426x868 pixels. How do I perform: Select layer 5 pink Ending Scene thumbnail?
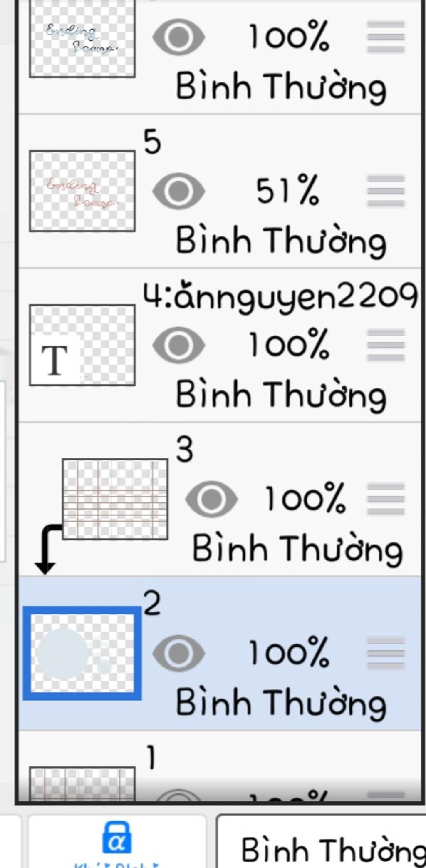click(82, 191)
